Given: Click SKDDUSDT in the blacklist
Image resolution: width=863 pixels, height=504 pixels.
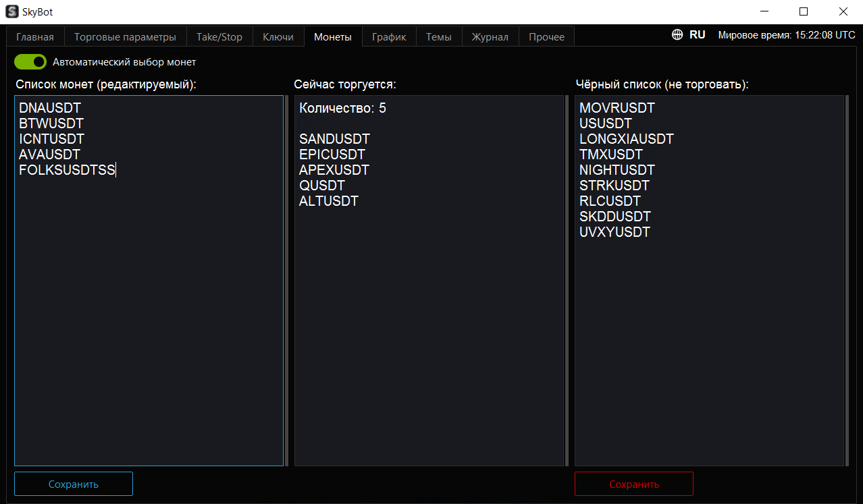Looking at the screenshot, I should (x=615, y=217).
